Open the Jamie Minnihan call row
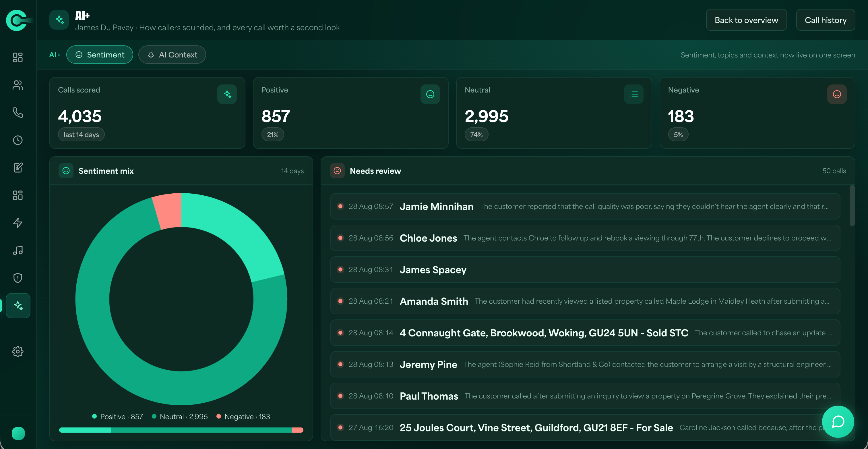This screenshot has width=868, height=449. (585, 206)
